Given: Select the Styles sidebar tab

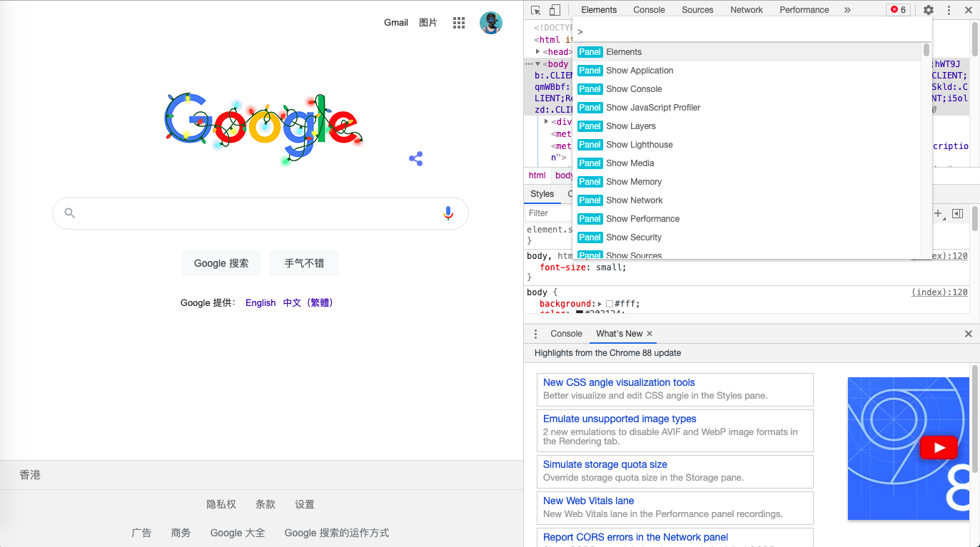Looking at the screenshot, I should coord(542,194).
